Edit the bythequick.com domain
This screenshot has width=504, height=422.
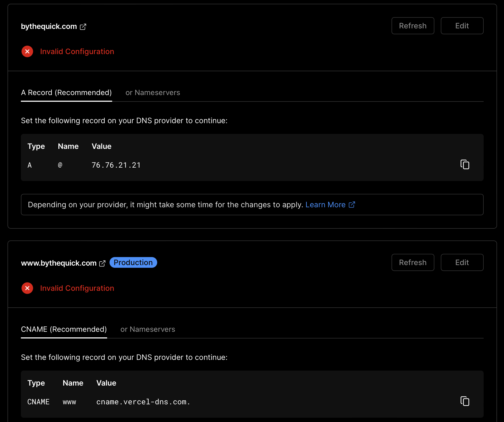(x=462, y=26)
